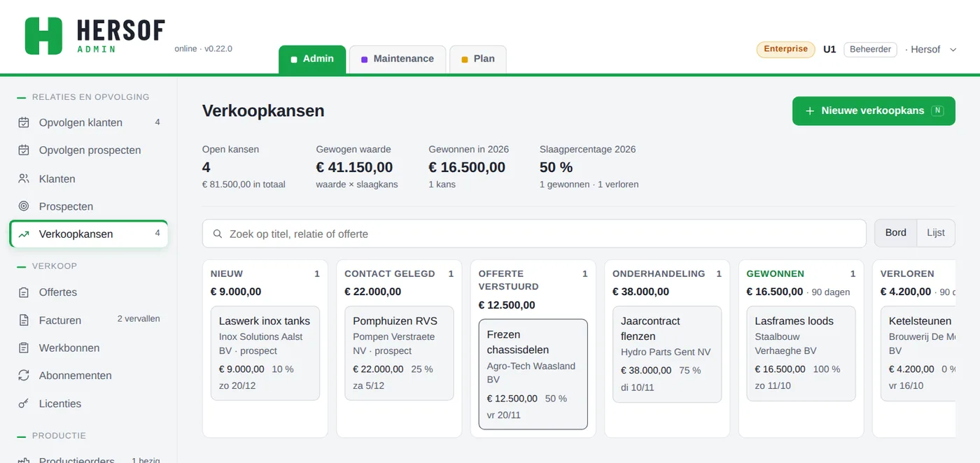Click the plus icon on Nieuwe verkoopkans
980x463 pixels.
point(810,111)
